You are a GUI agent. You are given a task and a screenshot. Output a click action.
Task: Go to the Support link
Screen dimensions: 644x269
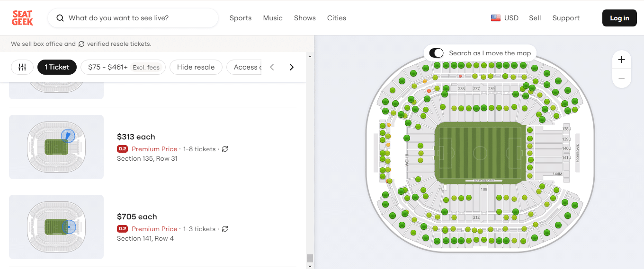566,18
